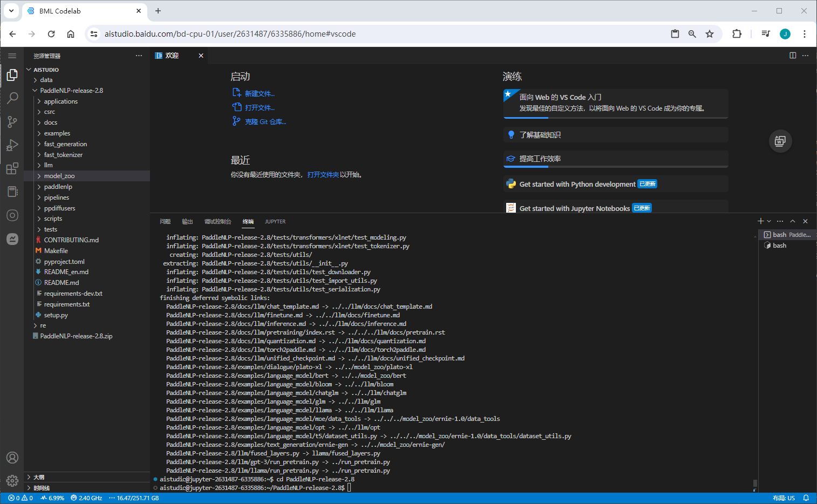The width and height of the screenshot is (817, 504).
Task: Open Chrome profile avatar J
Action: (x=785, y=34)
